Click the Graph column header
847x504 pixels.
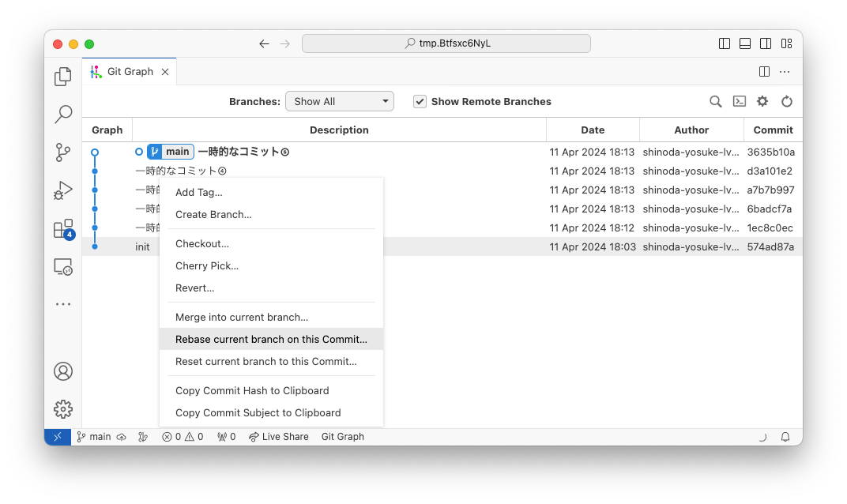click(107, 130)
